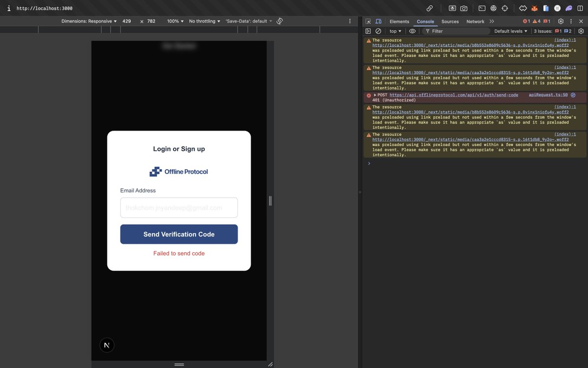Open console settings gear beside issues count
Image resolution: width=588 pixels, height=368 pixels.
(x=581, y=31)
